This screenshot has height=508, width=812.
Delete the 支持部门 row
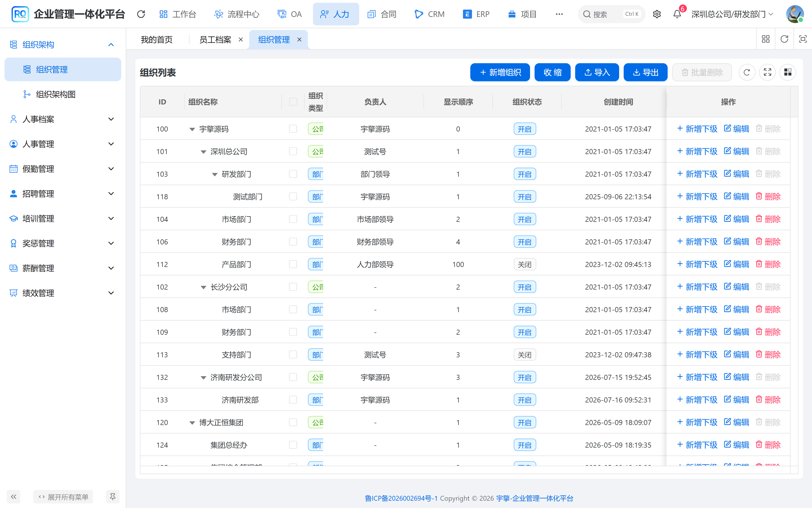pos(768,355)
